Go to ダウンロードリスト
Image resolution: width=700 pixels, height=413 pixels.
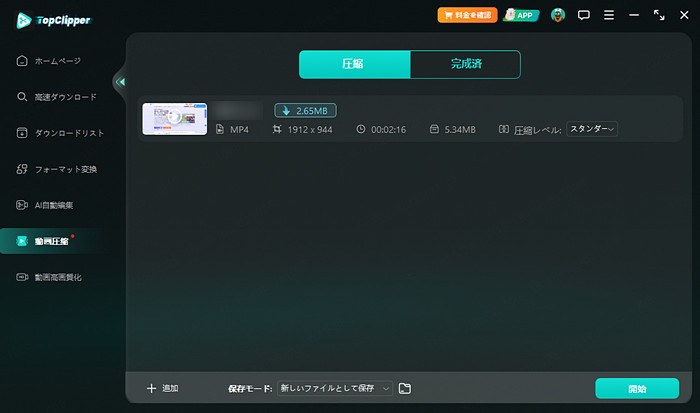[x=60, y=133]
